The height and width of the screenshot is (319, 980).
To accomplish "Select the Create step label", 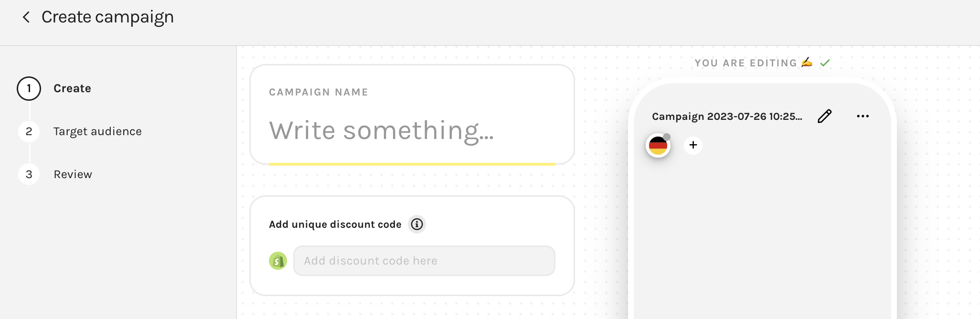I will (72, 88).
